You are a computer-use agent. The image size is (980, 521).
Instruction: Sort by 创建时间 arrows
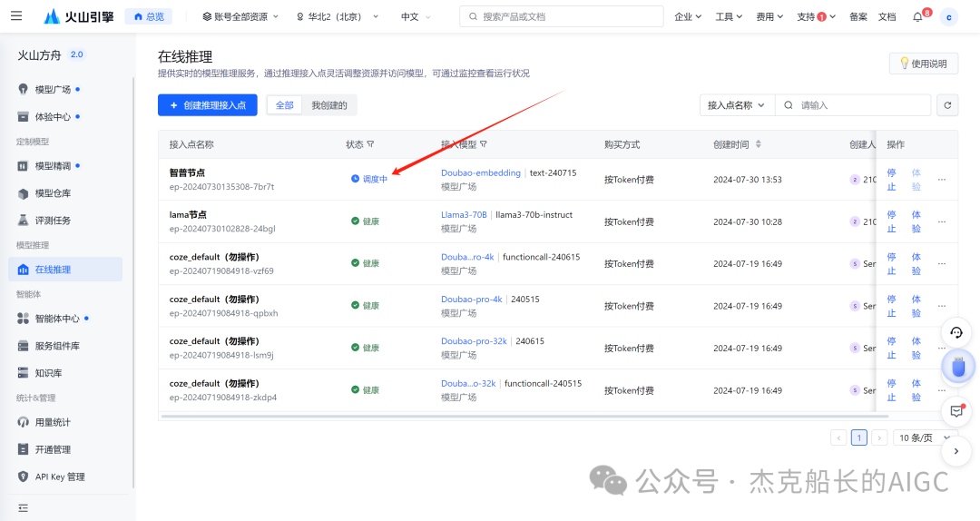[758, 144]
